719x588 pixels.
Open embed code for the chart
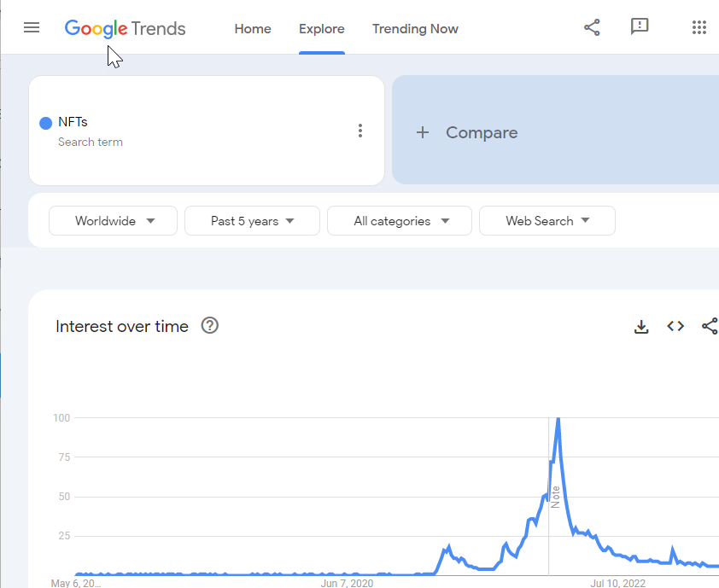[675, 326]
